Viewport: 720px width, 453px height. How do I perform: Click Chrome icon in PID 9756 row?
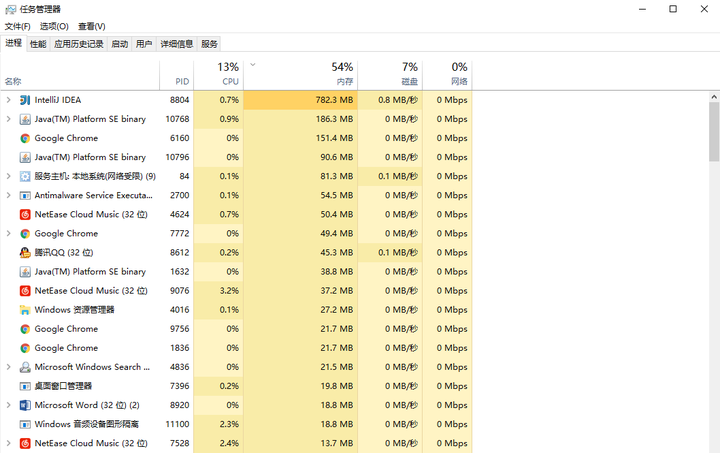pos(25,329)
